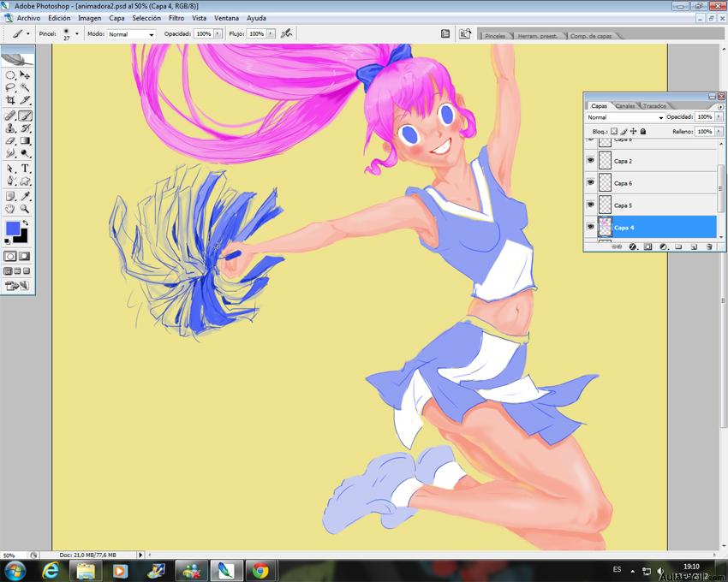Click the Edit in ImageReady button
Image resolution: width=728 pixels, height=582 pixels.
pos(17,286)
